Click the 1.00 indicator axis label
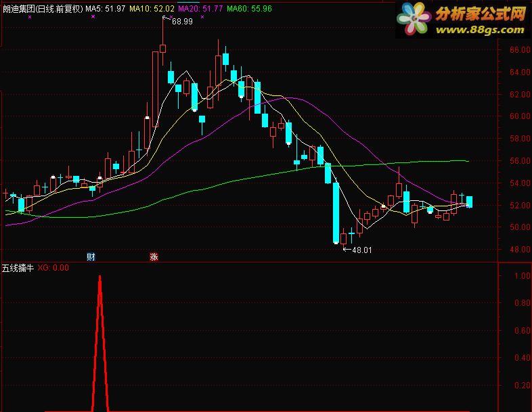The height and width of the screenshot is (412, 532). (x=523, y=276)
